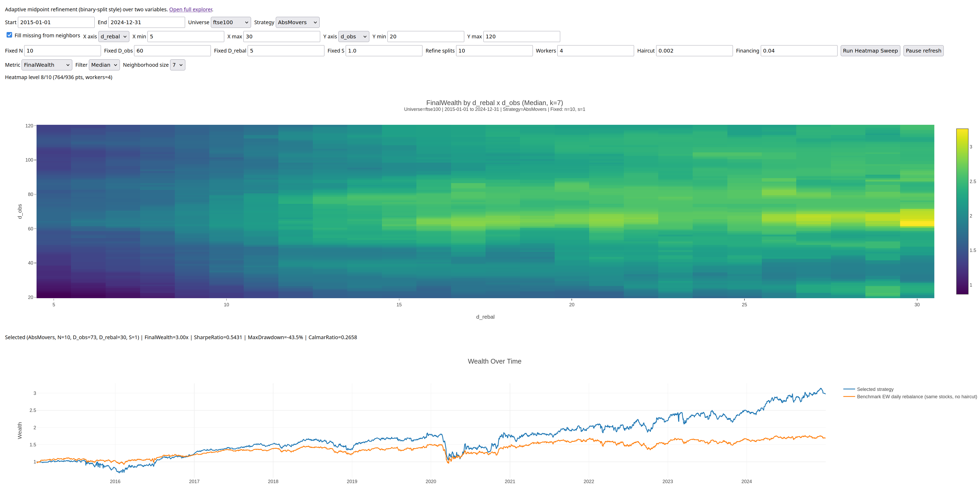This screenshot has height=491, width=980.
Task: Click the Refine splits input
Action: pyautogui.click(x=494, y=51)
